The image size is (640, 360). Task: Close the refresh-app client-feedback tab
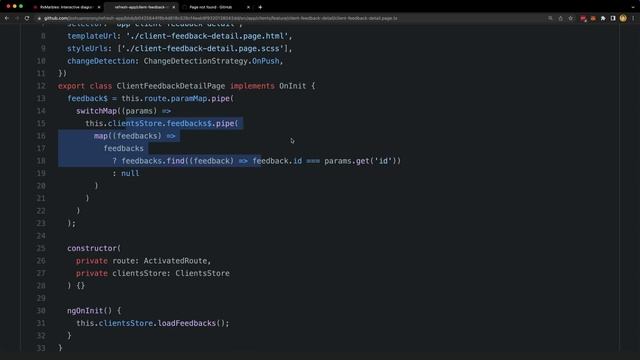pyautogui.click(x=173, y=7)
